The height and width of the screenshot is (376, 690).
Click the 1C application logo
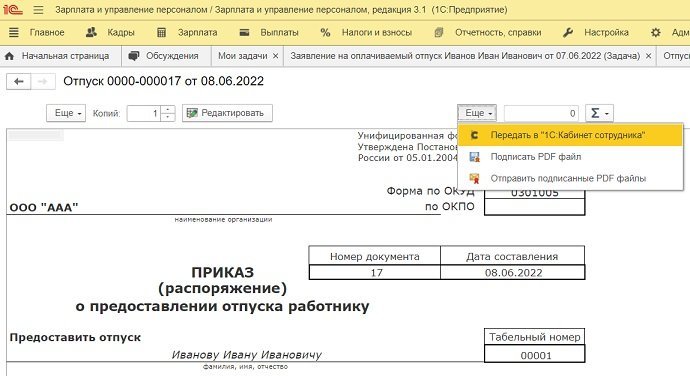pos(12,9)
